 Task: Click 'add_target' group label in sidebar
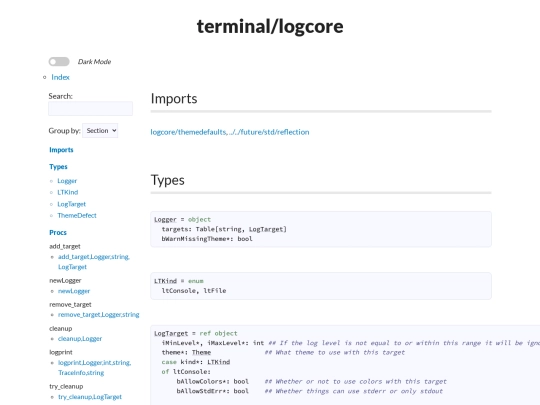point(65,246)
